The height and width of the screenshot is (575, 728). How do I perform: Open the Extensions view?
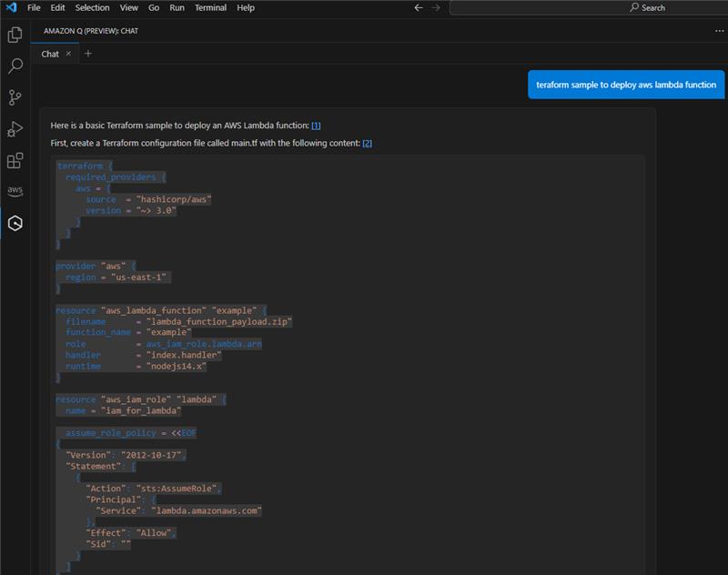pos(15,161)
